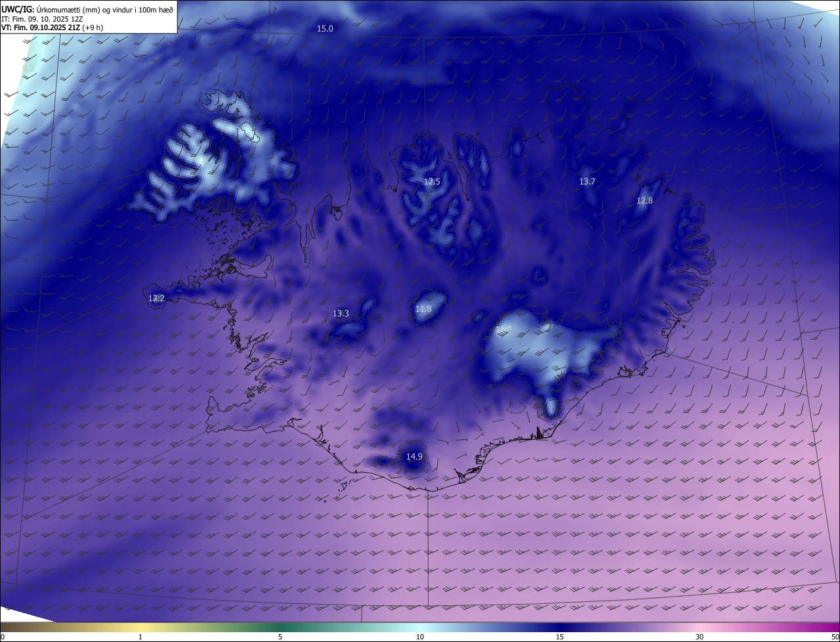This screenshot has height=642, width=840.
Task: Click the 14.9 value label on the map
Action: (414, 457)
